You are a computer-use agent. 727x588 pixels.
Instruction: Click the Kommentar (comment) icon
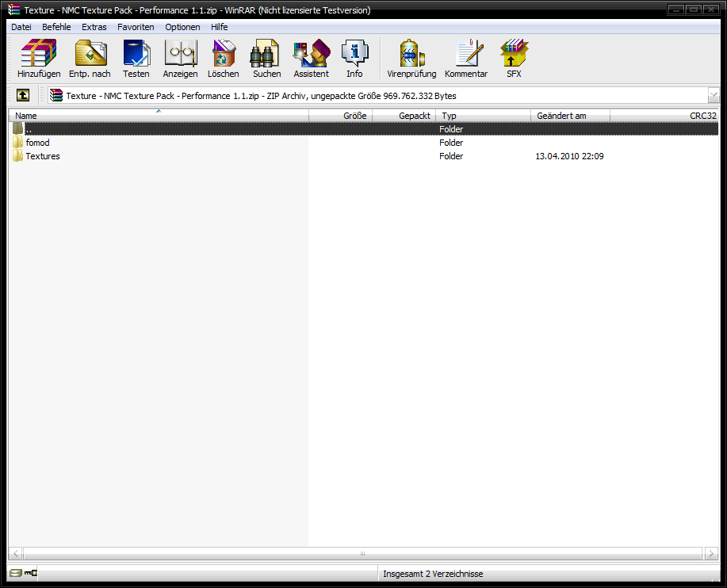pos(469,53)
